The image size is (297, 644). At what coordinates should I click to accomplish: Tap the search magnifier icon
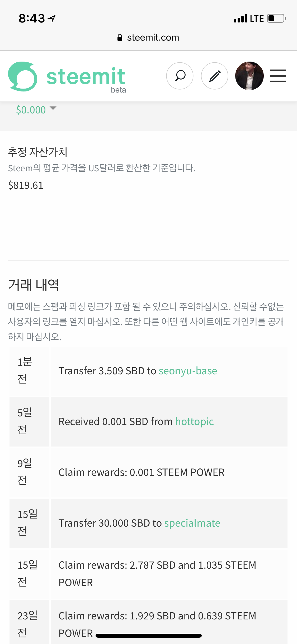[180, 76]
